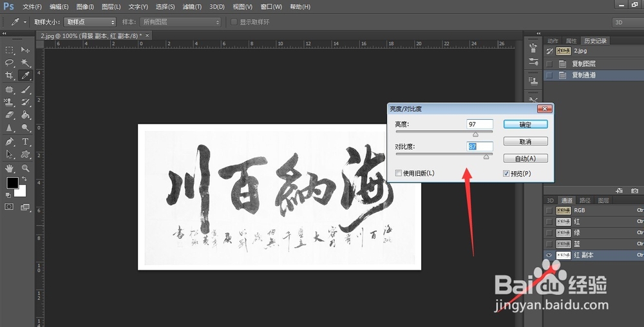Open the 图像(I) menu

point(85,6)
